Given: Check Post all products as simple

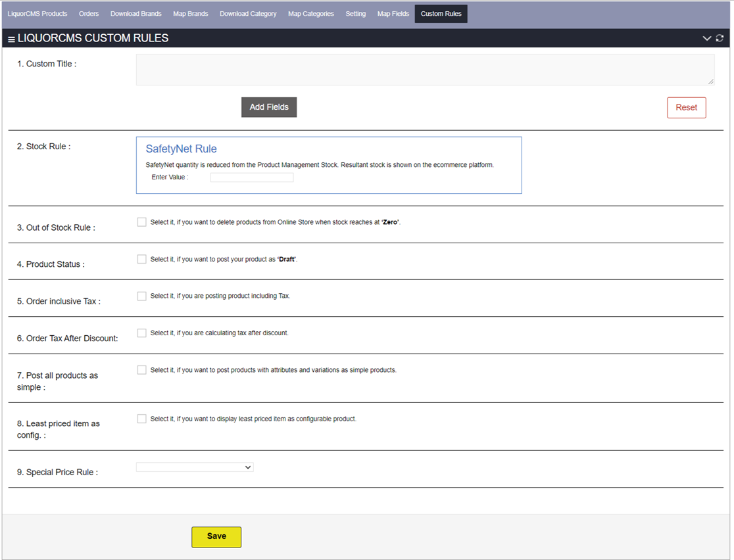Looking at the screenshot, I should click(x=142, y=369).
